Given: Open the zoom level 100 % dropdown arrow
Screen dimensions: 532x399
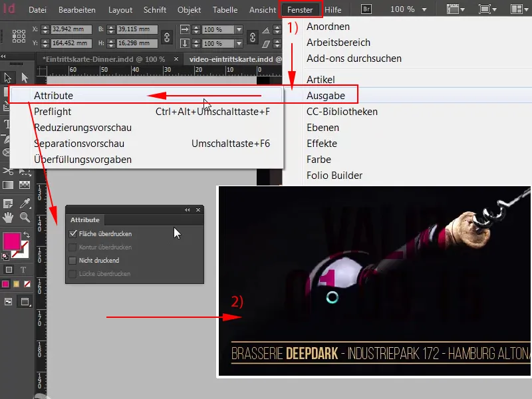Looking at the screenshot, I should [424, 9].
